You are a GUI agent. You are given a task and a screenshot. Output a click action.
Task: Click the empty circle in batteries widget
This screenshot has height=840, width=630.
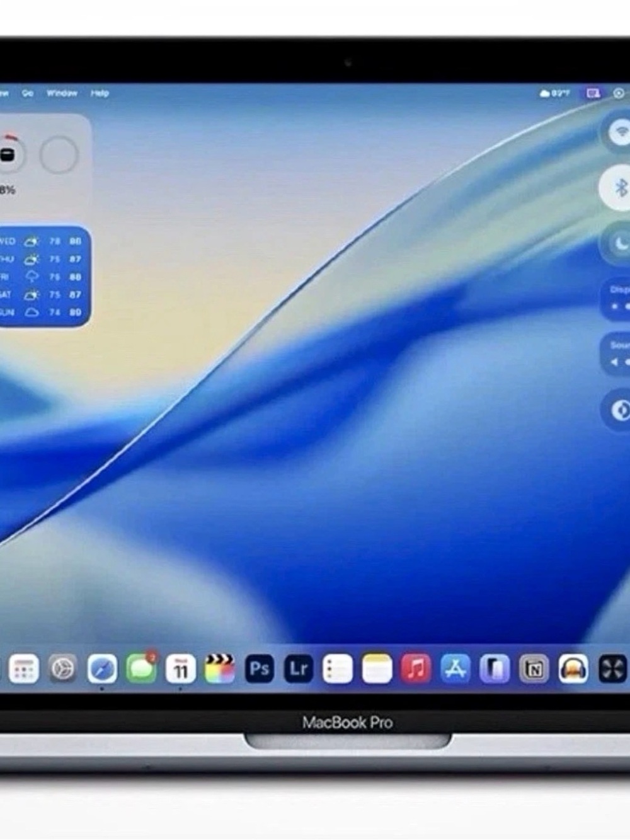point(59,155)
